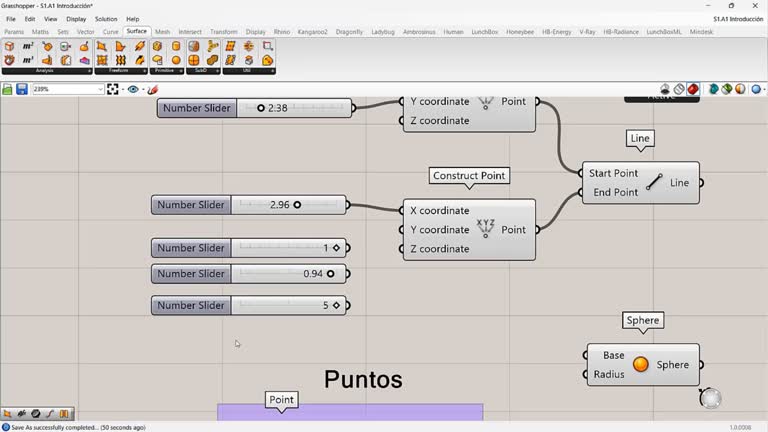
Task: Click the S1.A1 Introducción document name
Action: coord(738,19)
